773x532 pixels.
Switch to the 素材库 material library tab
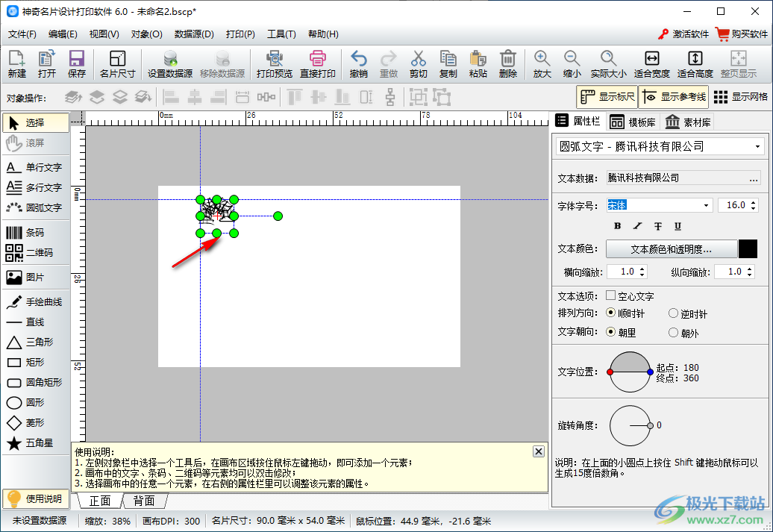[x=688, y=122]
